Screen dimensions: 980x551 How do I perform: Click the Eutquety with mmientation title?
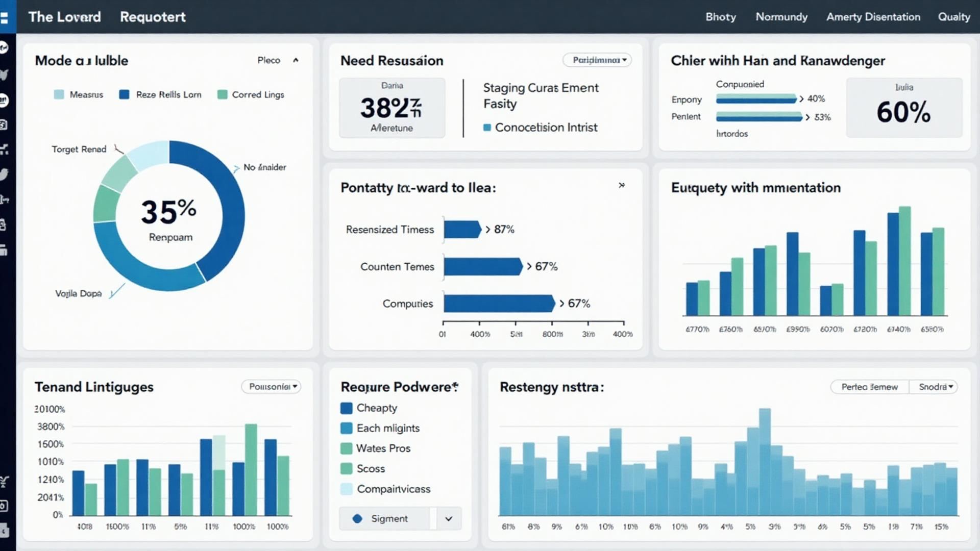(756, 188)
